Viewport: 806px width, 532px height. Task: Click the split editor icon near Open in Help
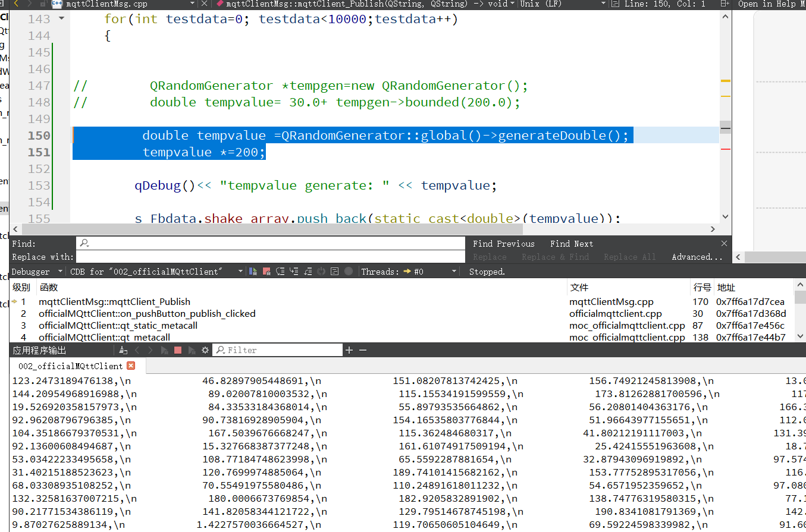pyautogui.click(x=724, y=4)
